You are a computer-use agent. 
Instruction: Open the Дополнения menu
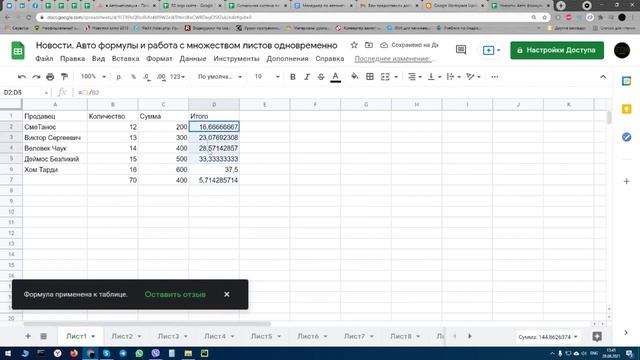287,59
